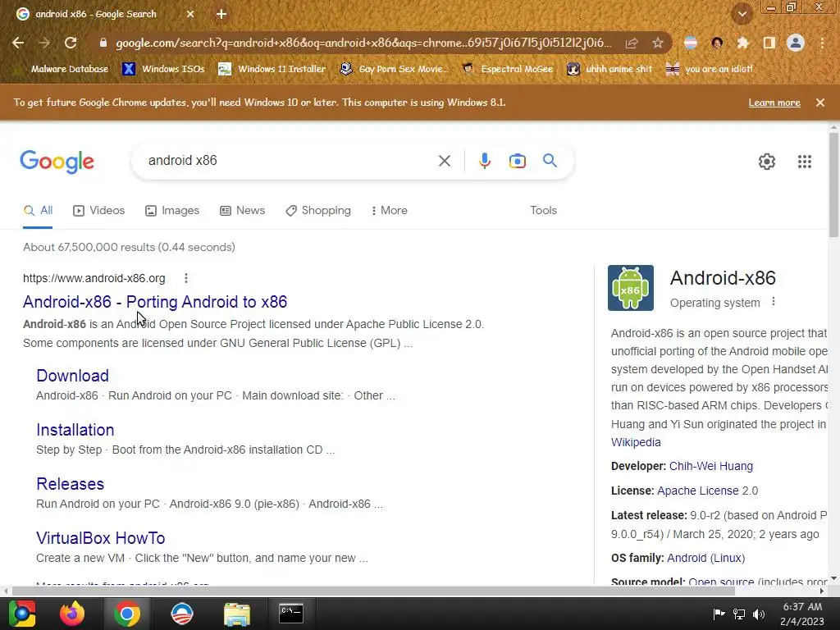Screen dimensions: 840x630
Task: Open network icon in system tray
Action: tap(739, 614)
